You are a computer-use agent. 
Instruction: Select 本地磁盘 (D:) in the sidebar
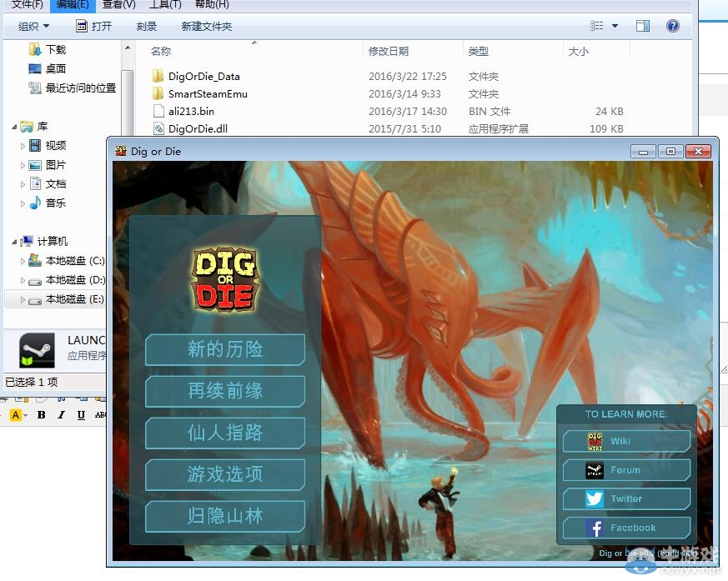tap(75, 280)
